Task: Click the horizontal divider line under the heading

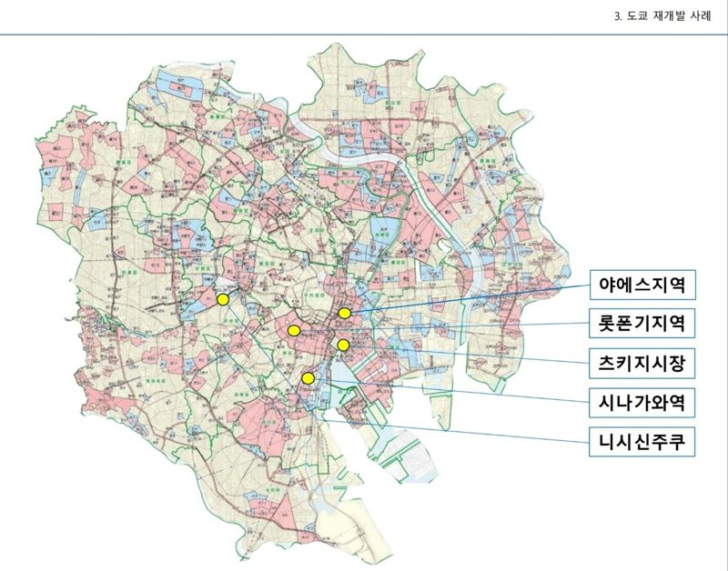Action: (x=364, y=29)
